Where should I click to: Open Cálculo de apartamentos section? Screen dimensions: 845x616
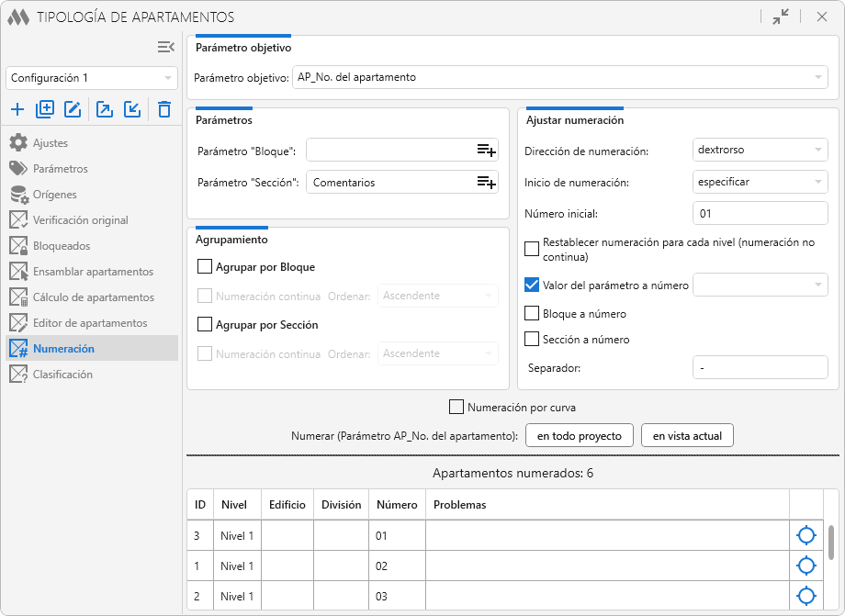pyautogui.click(x=93, y=297)
